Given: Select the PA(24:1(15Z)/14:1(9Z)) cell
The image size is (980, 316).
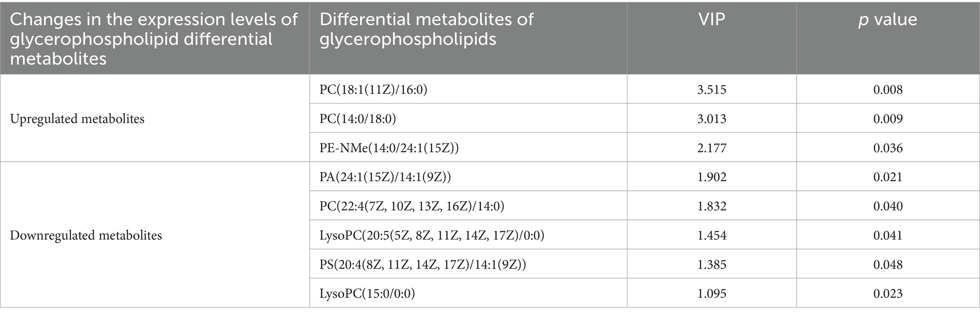Looking at the screenshot, I should click(385, 177).
